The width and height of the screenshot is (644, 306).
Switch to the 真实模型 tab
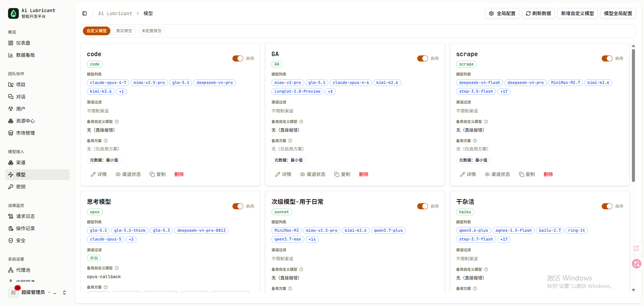(x=124, y=31)
